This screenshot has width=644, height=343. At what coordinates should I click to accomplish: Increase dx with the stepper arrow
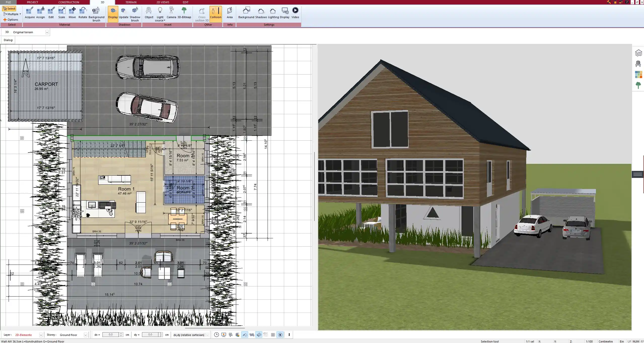point(121,333)
